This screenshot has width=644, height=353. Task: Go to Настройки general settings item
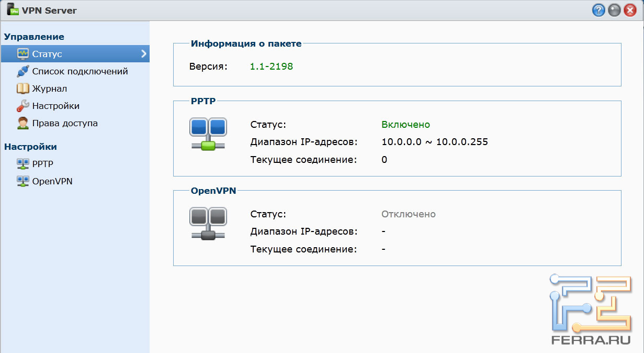coord(55,106)
